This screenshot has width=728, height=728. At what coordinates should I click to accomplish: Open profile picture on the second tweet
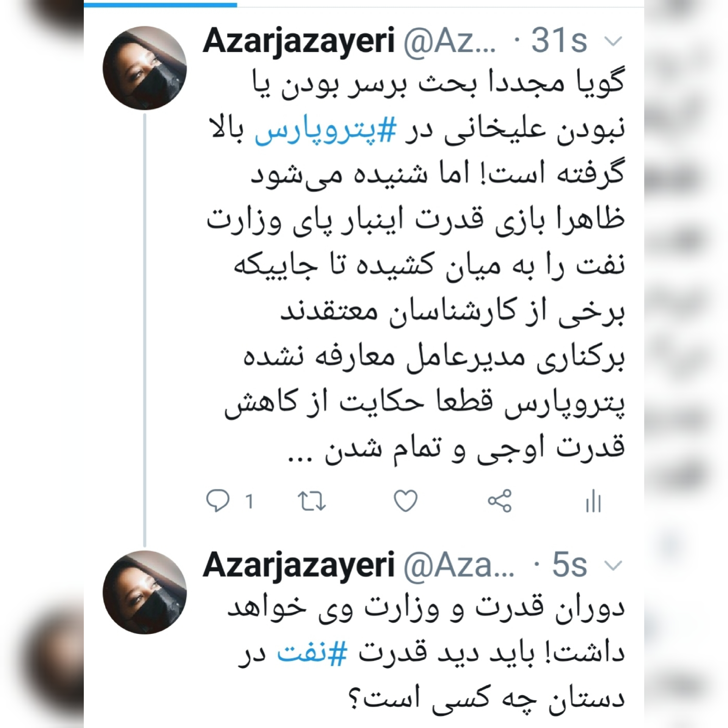click(144, 592)
